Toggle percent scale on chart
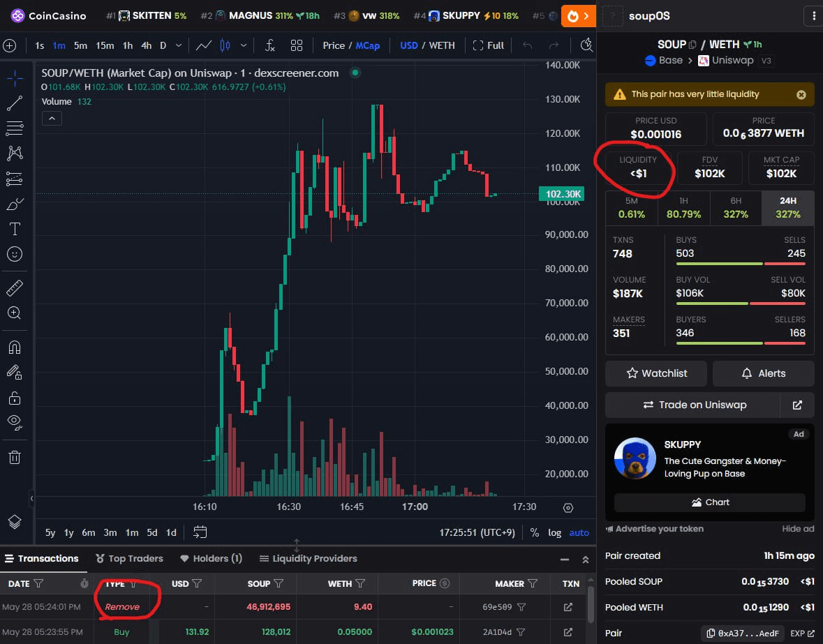The height and width of the screenshot is (644, 823). tap(534, 532)
